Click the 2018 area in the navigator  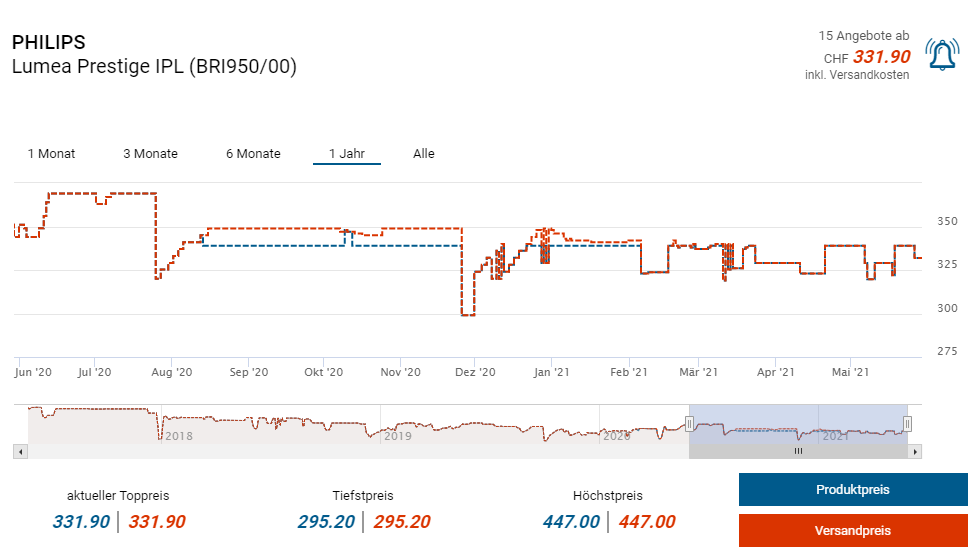[x=179, y=436]
